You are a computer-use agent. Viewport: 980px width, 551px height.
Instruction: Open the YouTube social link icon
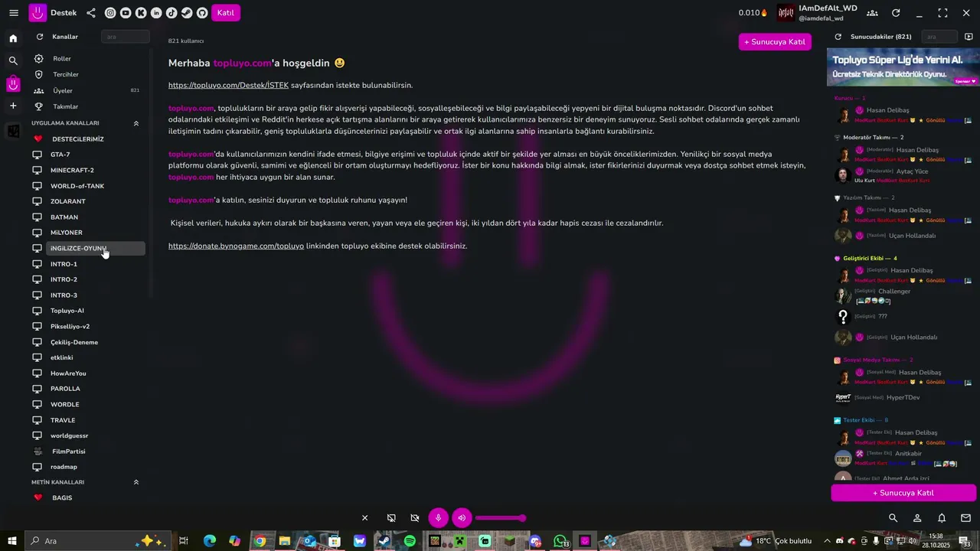126,13
